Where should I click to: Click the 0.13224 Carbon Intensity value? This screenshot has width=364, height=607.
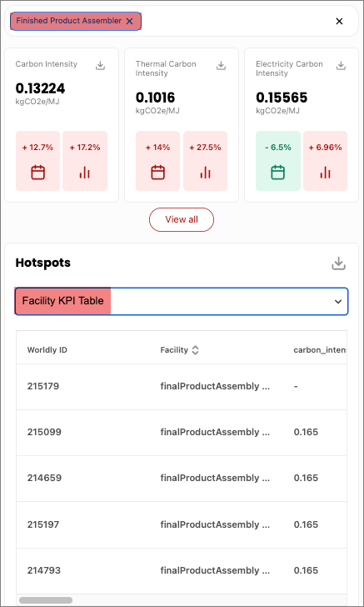[x=40, y=88]
